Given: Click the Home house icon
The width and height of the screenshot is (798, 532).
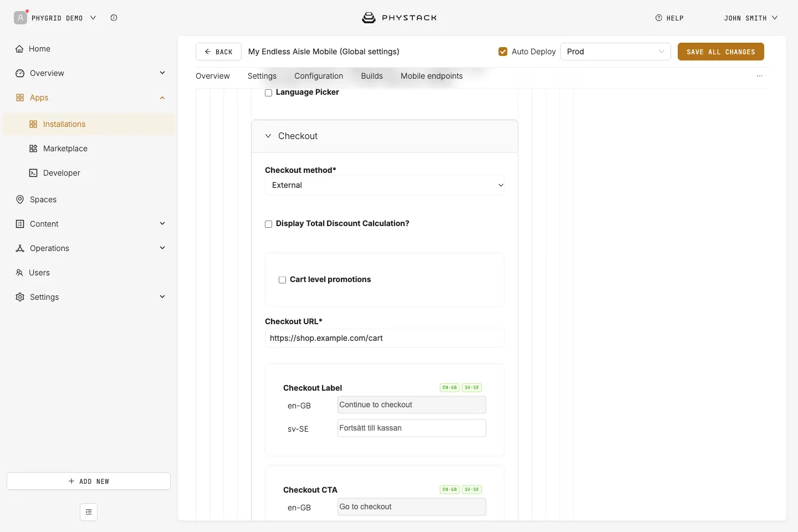Looking at the screenshot, I should pos(19,49).
